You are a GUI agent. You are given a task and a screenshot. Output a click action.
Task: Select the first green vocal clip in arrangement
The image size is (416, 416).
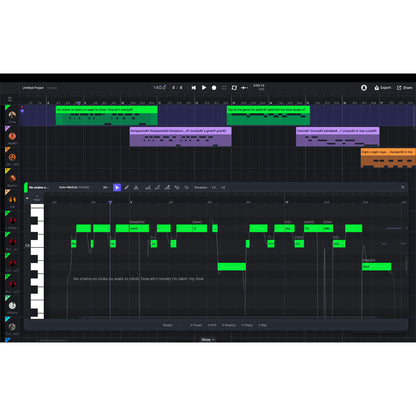click(x=106, y=116)
